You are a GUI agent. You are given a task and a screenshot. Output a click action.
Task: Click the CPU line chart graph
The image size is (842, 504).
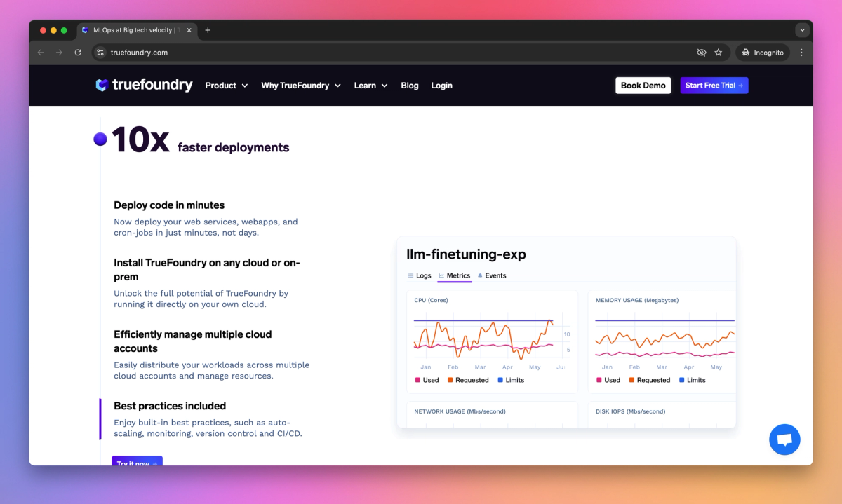tap(484, 339)
